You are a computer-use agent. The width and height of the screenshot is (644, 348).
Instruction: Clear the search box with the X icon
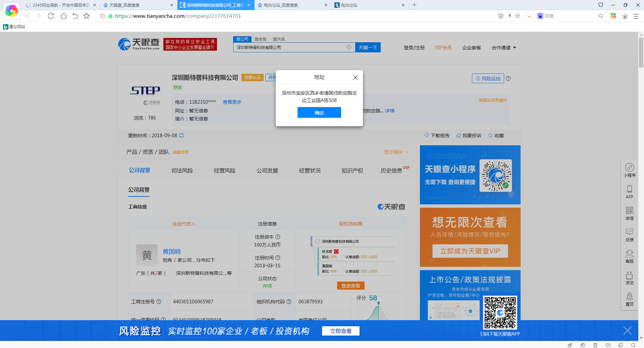pyautogui.click(x=349, y=47)
